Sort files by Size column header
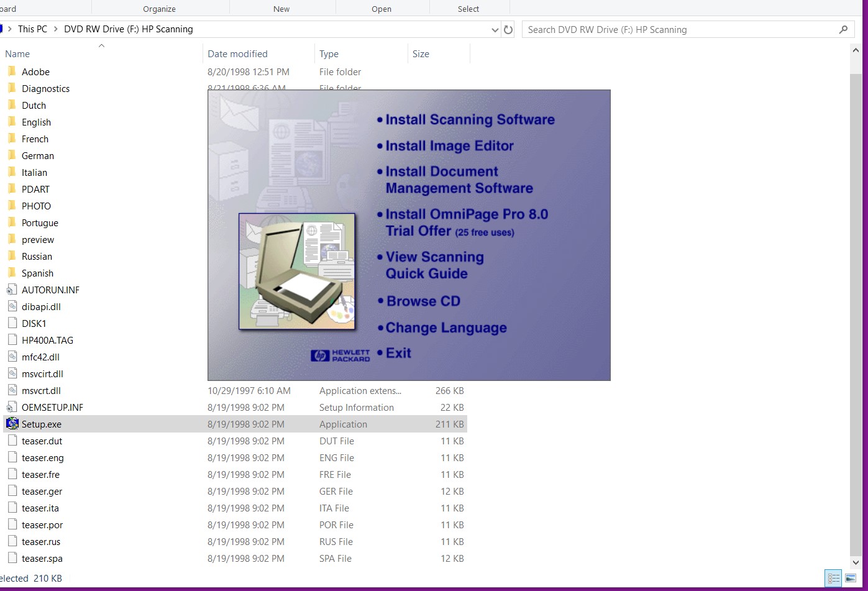 (x=421, y=54)
